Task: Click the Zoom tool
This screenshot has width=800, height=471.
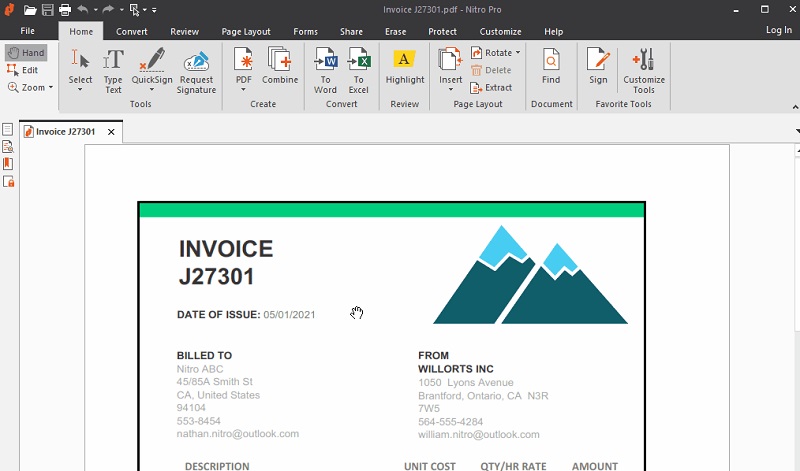Action: [27, 87]
